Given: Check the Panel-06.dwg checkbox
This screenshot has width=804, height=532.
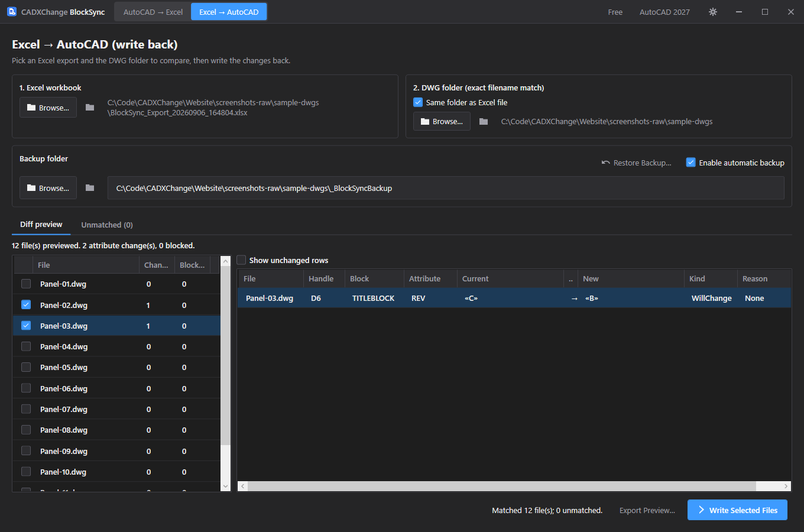Looking at the screenshot, I should [x=26, y=388].
